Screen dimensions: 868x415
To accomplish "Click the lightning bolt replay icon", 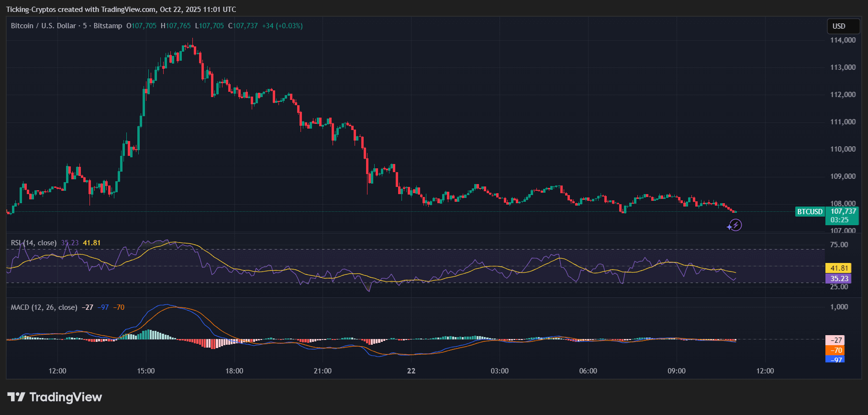I will (735, 225).
